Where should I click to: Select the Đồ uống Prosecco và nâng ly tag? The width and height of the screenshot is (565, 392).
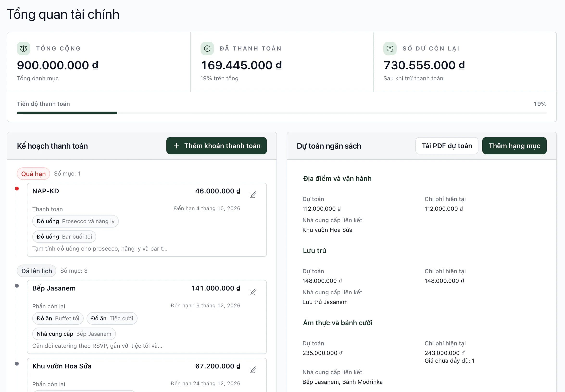(x=75, y=221)
